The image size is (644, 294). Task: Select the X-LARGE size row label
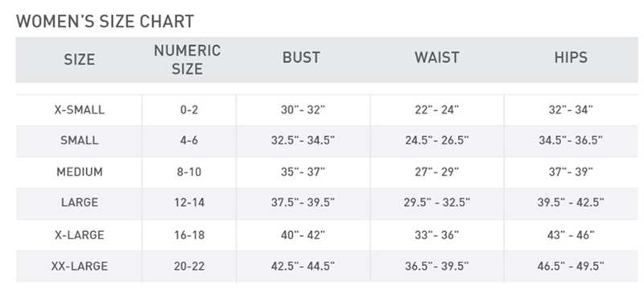[79, 234]
